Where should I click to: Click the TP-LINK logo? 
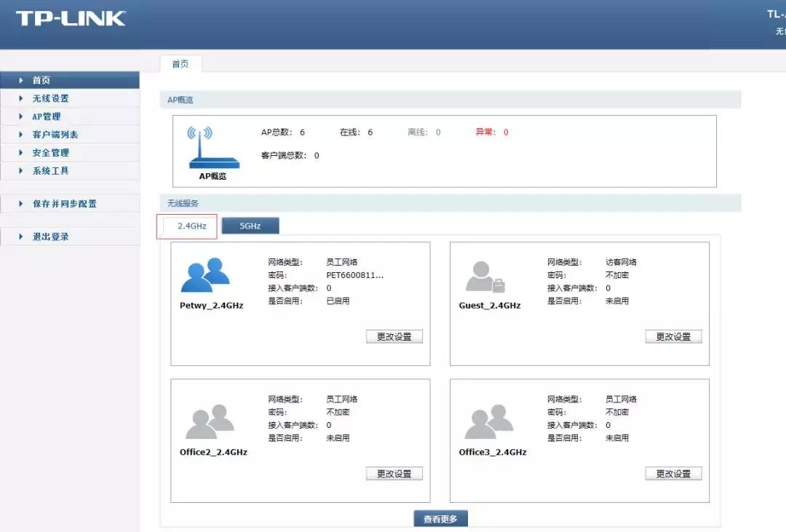71,20
